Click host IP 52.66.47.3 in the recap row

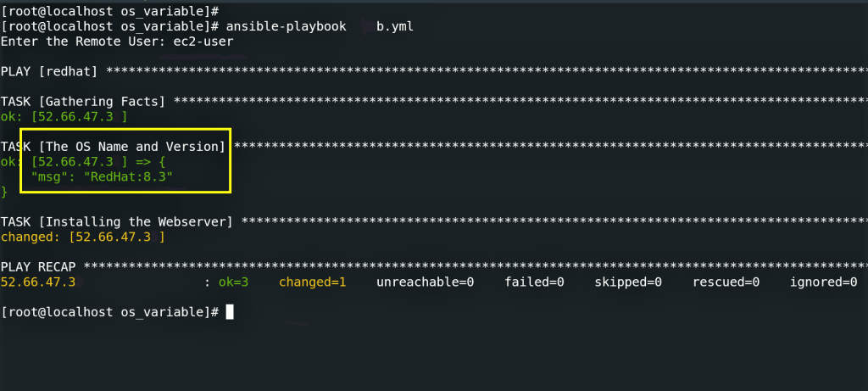point(39,282)
